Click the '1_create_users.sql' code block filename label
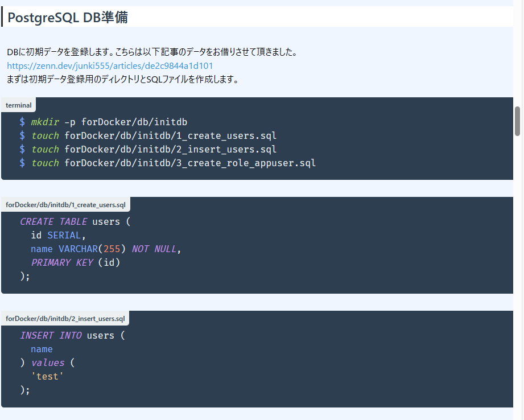 click(x=65, y=205)
